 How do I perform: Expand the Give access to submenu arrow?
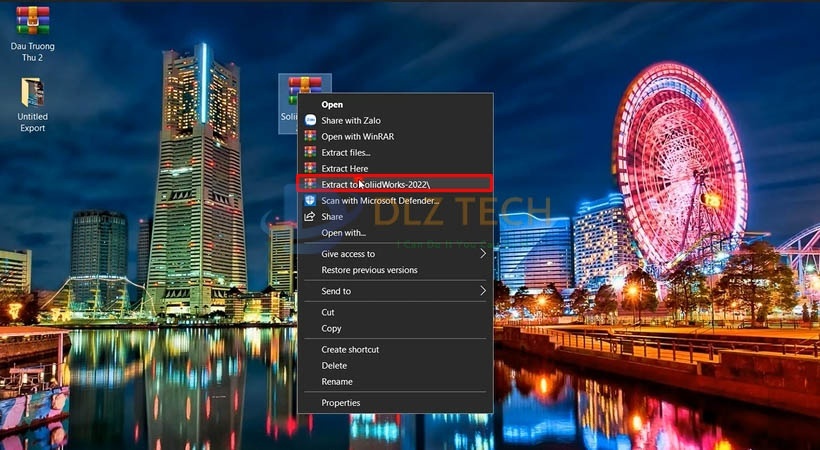click(x=483, y=254)
